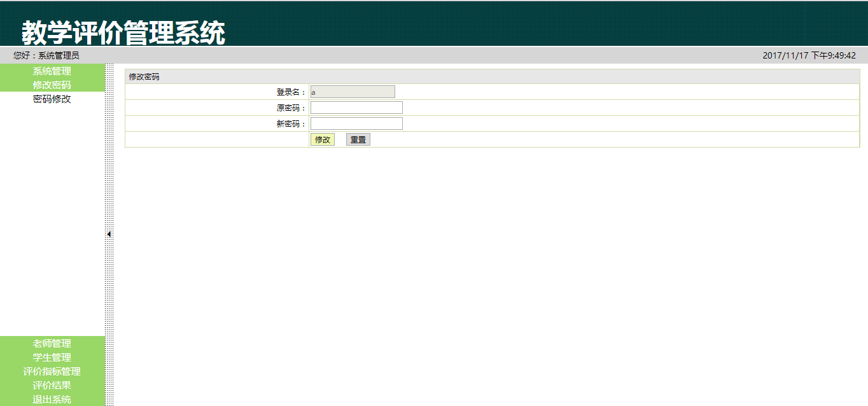868x406 pixels.
Task: Open the 老师管理 menu section
Action: click(52, 343)
